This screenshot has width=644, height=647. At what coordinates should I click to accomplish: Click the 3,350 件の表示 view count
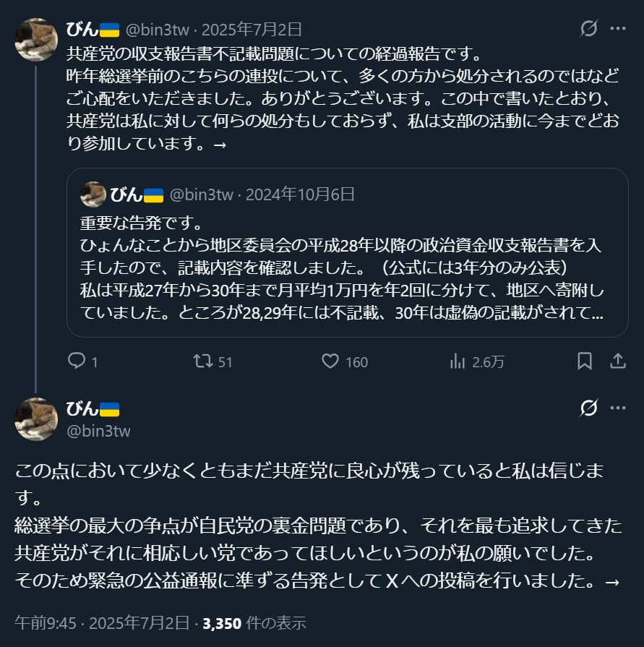click(254, 622)
